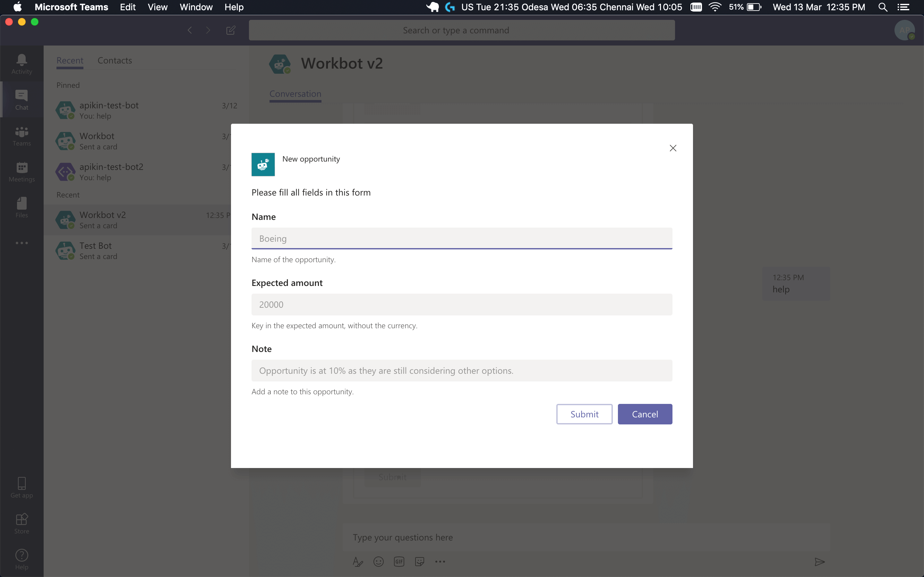This screenshot has height=577, width=924.
Task: Click the Recent section expander
Action: click(68, 195)
